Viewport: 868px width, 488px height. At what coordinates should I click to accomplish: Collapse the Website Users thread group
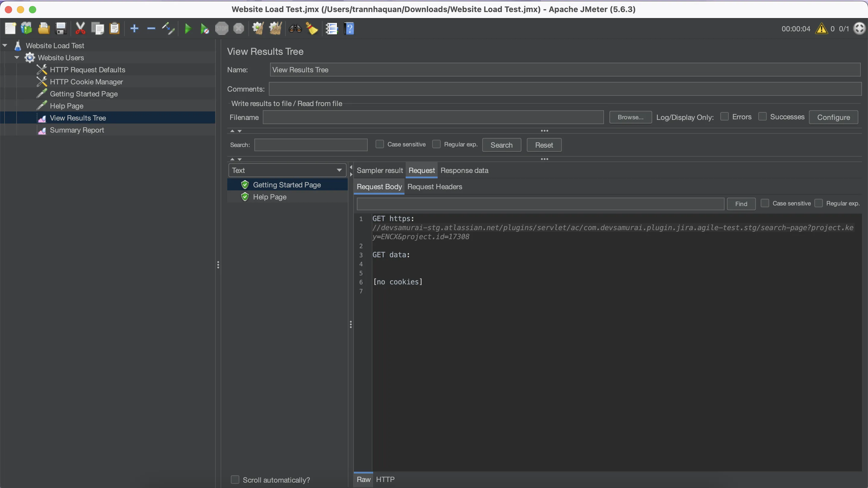[x=17, y=58]
